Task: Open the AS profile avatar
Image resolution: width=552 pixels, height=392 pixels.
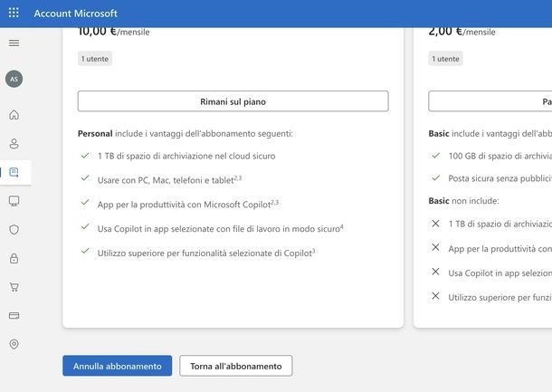Action: pos(14,79)
